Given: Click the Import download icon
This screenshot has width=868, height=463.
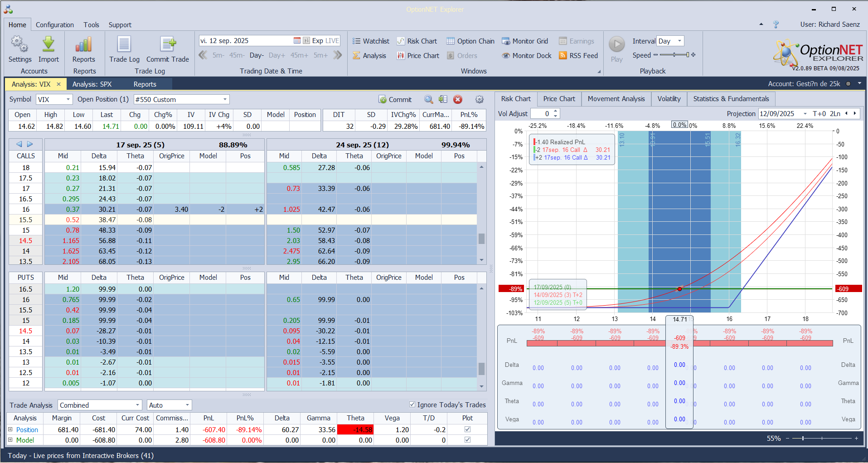Looking at the screenshot, I should tap(48, 44).
